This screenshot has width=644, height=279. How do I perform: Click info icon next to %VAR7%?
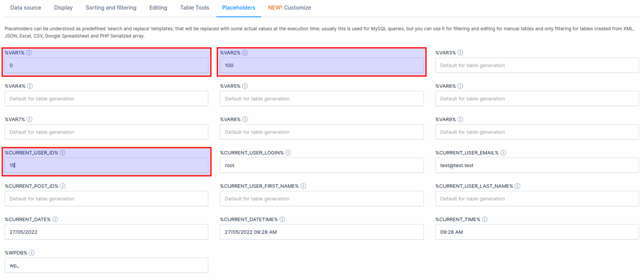coord(30,120)
